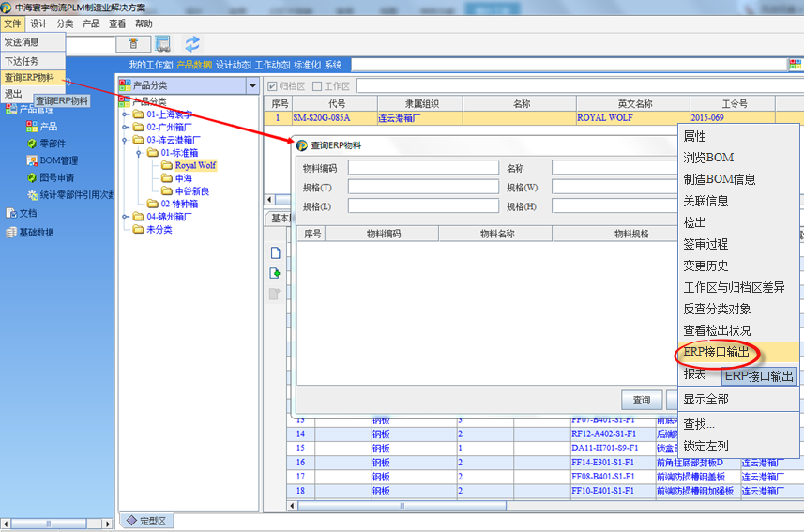Screen dimensions: 804x532
Task: Click the blue refresh arrows toolbar icon
Action: [192, 43]
